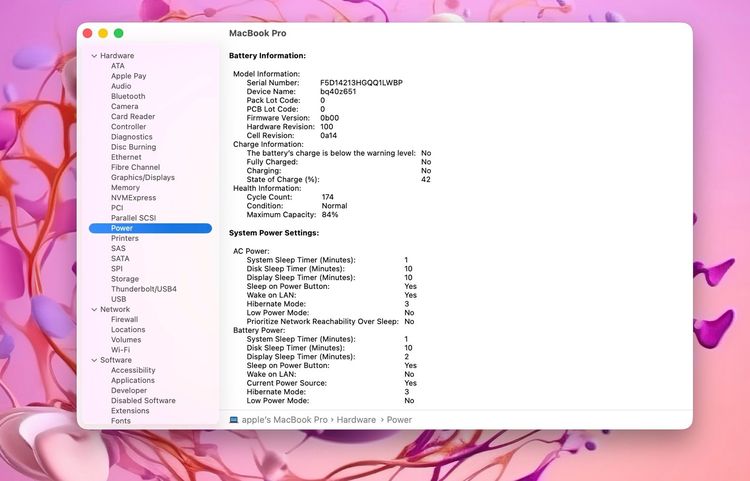750x481 pixels.
Task: Select Extensions under Software
Action: click(130, 411)
